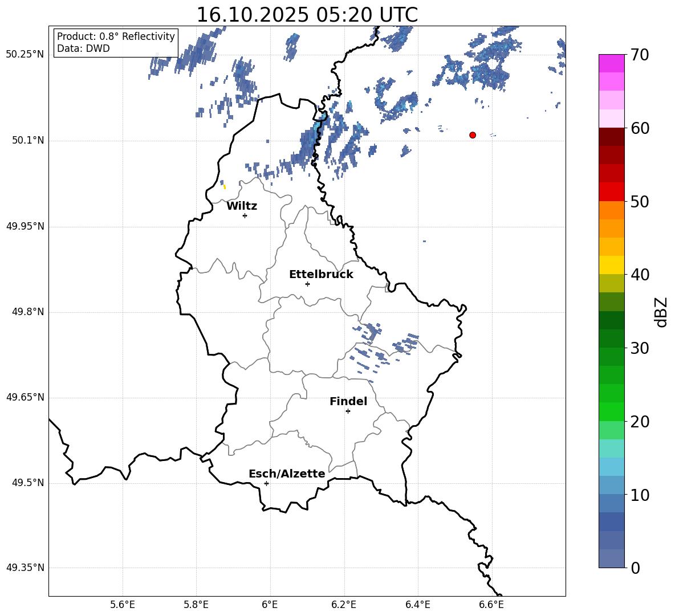Click the 30 colorbar tick label
675x616 pixels.
[640, 348]
